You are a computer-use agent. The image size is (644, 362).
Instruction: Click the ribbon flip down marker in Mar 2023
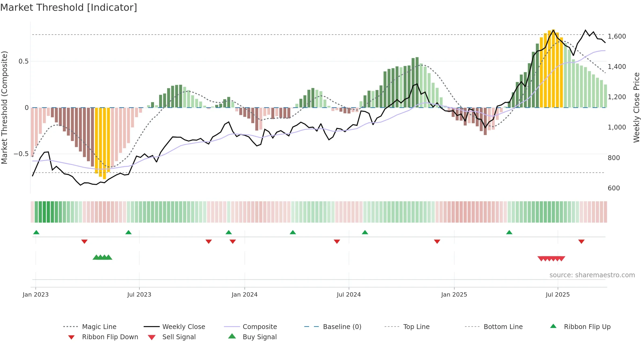[x=85, y=242]
